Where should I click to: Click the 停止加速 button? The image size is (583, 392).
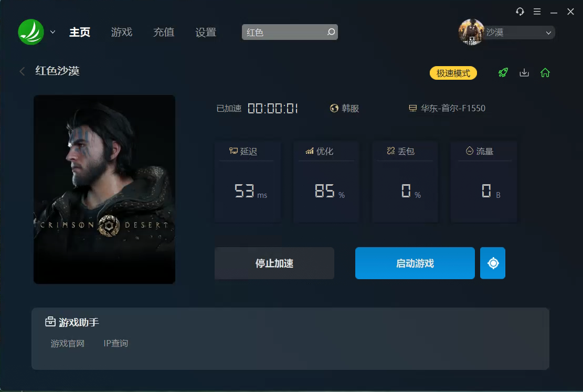click(x=274, y=263)
